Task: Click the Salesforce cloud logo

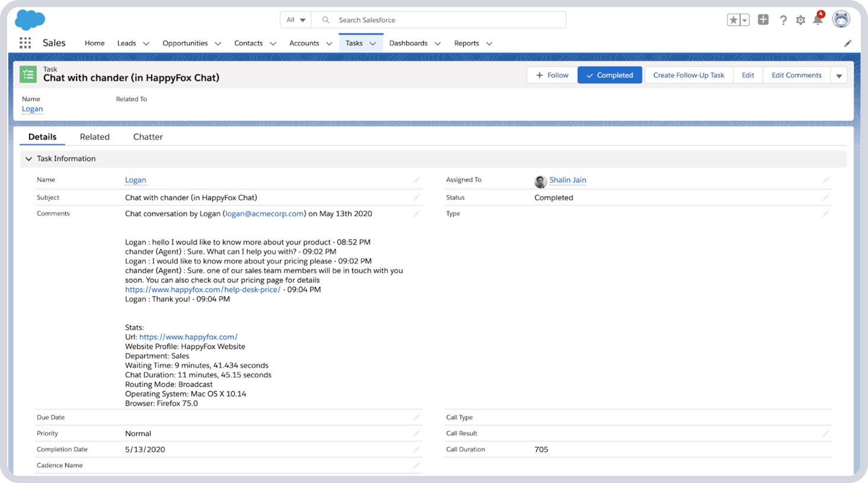Action: pyautogui.click(x=30, y=20)
